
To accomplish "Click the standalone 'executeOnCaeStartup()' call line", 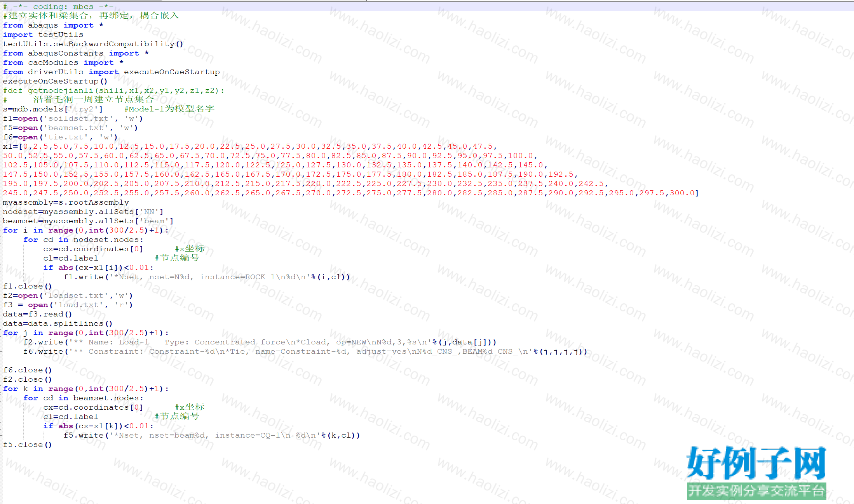I will coord(55,81).
